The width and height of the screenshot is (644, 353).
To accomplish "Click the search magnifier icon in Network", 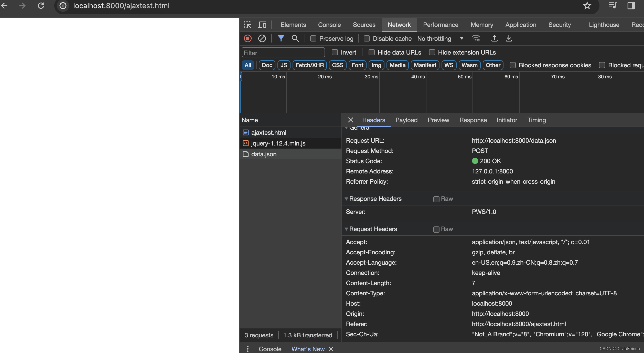I will [295, 39].
